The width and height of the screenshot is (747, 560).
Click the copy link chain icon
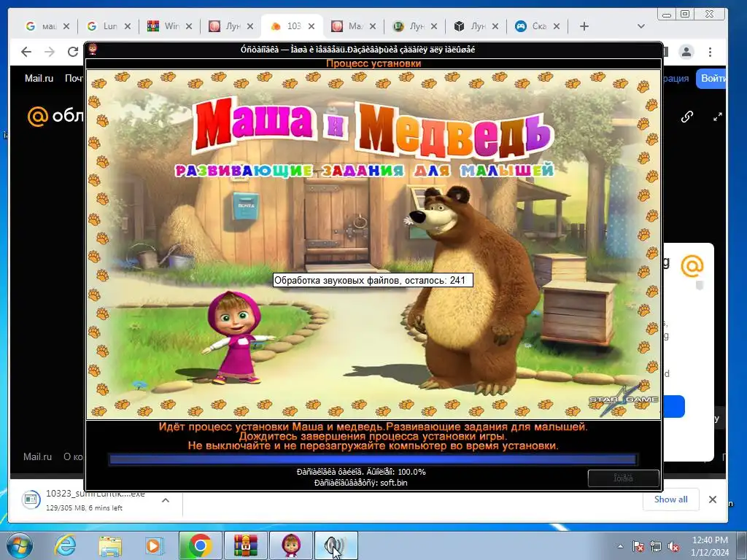pyautogui.click(x=686, y=117)
